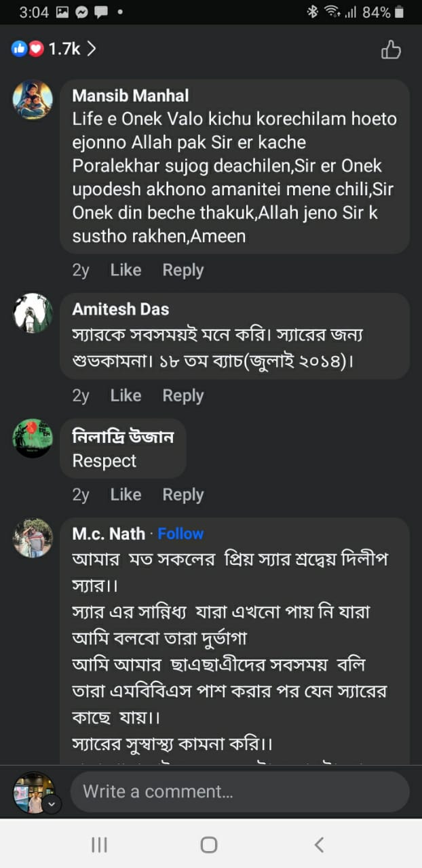
Task: Tap Mansib Manhal's profile picture
Action: coord(33,100)
